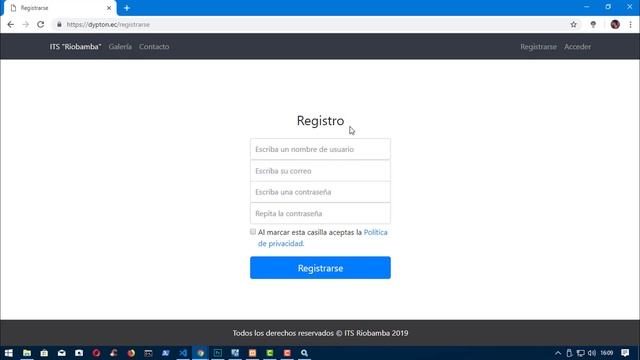Image resolution: width=640 pixels, height=360 pixels.
Task: Open the Acceder navbar link
Action: point(578,47)
